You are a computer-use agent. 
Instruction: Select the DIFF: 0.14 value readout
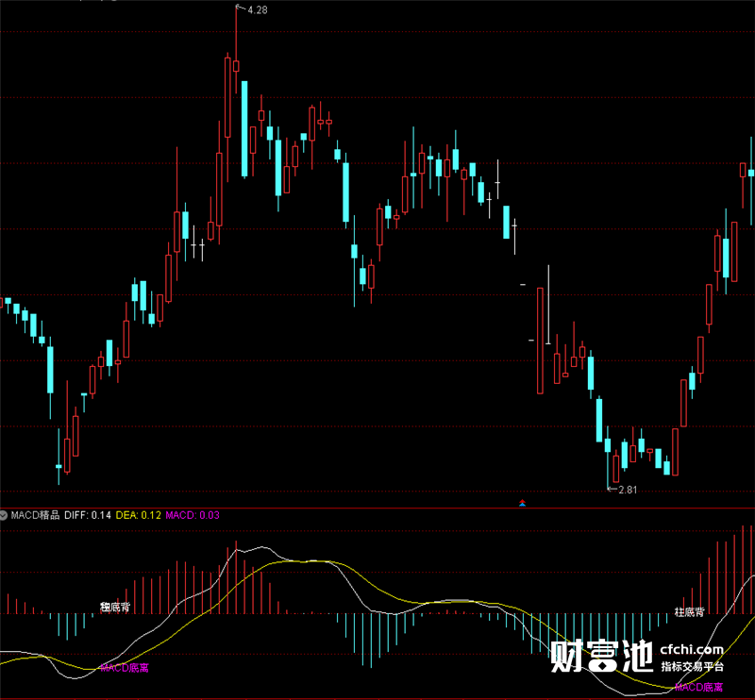[x=88, y=515]
